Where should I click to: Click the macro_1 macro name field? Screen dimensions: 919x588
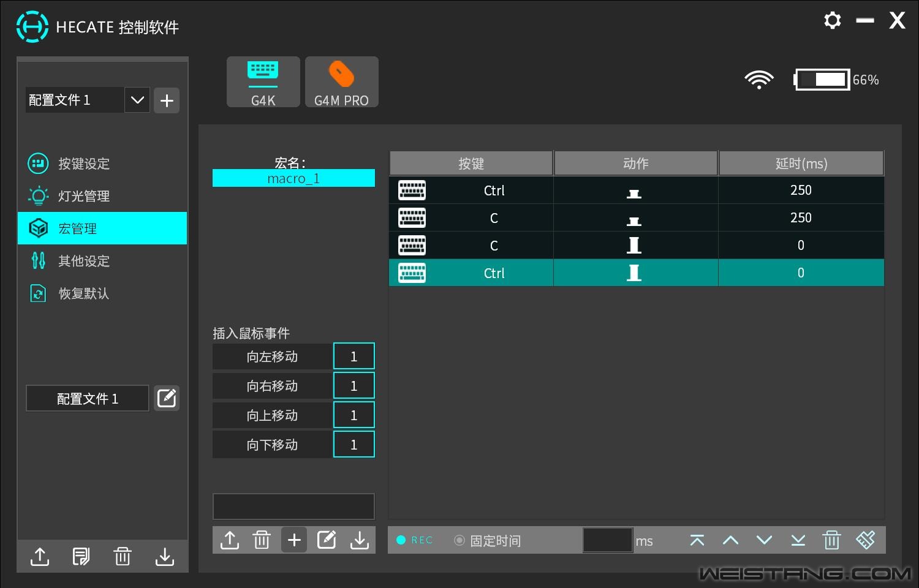tap(293, 178)
